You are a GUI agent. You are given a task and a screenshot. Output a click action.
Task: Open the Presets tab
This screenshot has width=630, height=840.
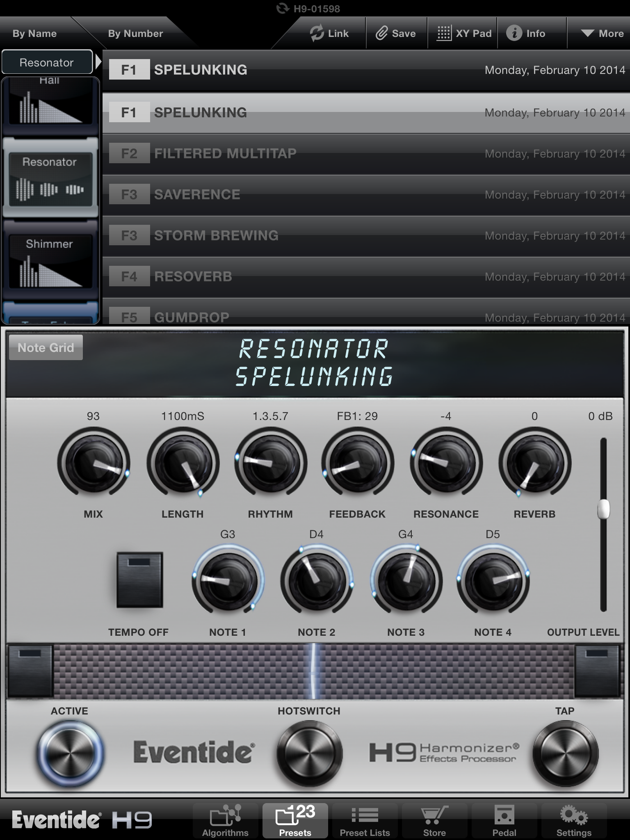coord(295,821)
